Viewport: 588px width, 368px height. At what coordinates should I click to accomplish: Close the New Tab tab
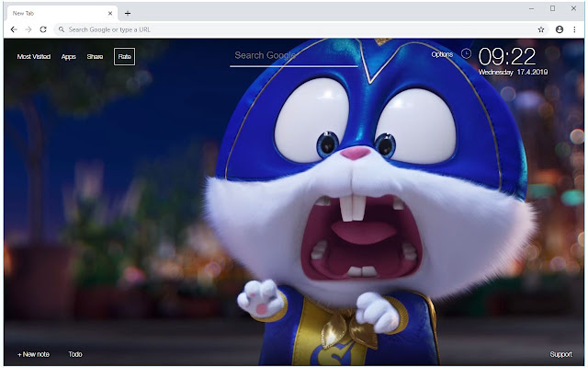(x=110, y=13)
